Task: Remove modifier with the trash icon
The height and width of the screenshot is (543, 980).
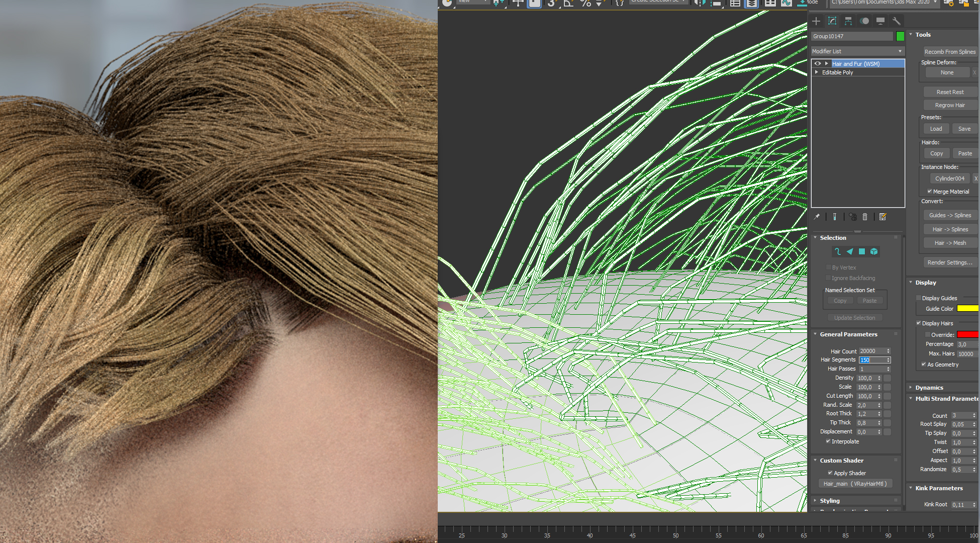Action: (x=865, y=217)
